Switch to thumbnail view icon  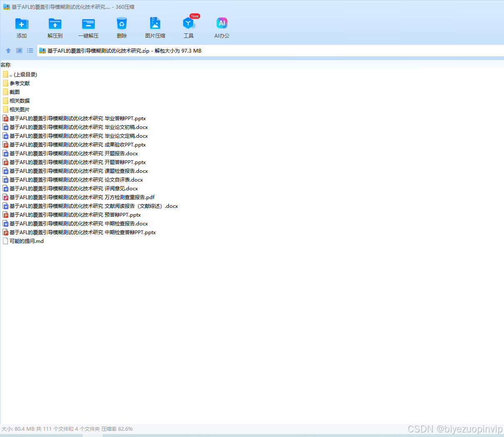click(19, 51)
